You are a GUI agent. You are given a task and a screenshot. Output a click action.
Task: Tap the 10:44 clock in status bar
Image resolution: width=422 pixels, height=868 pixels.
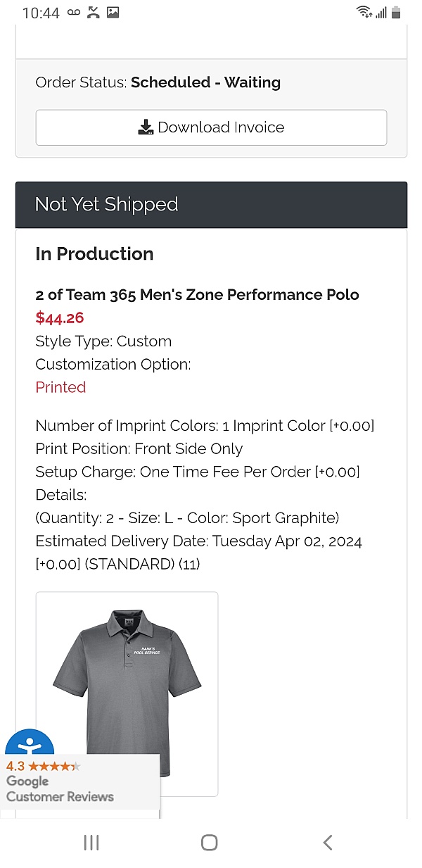(41, 13)
